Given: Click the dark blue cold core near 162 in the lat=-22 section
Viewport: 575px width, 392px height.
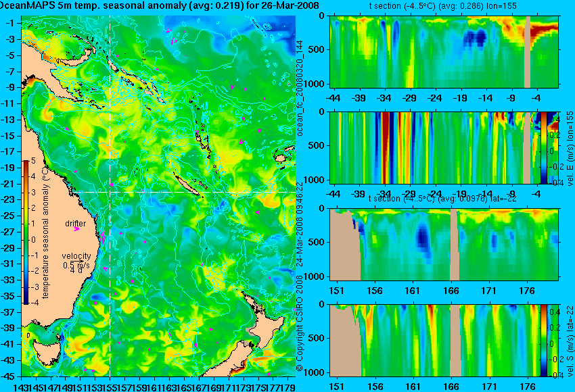Looking at the screenshot, I should pyautogui.click(x=423, y=237).
